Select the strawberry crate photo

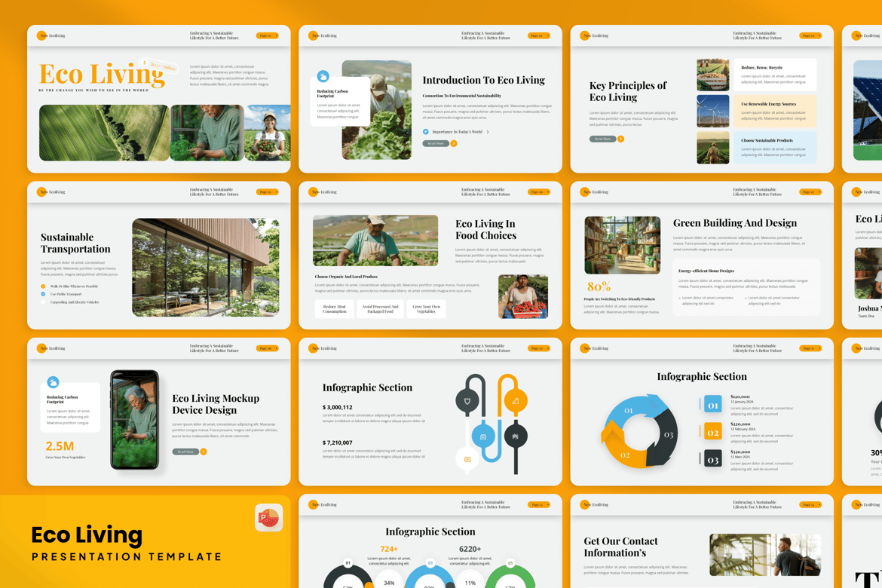click(523, 296)
